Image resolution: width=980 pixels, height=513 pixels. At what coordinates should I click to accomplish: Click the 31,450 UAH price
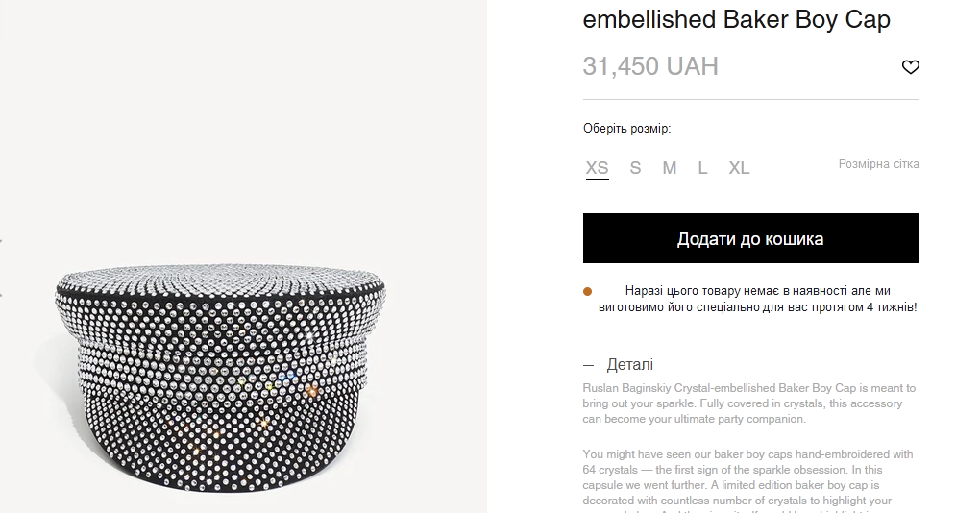[x=650, y=66]
